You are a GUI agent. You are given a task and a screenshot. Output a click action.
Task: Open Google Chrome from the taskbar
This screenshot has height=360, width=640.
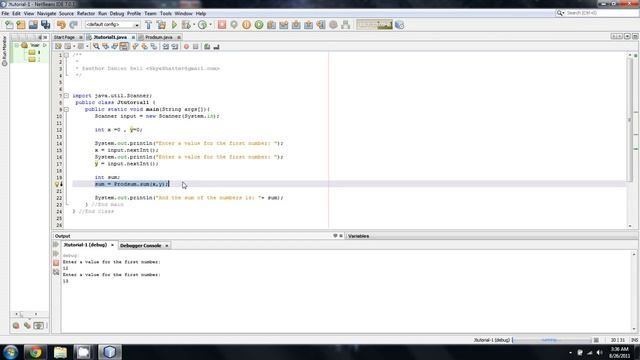35,352
